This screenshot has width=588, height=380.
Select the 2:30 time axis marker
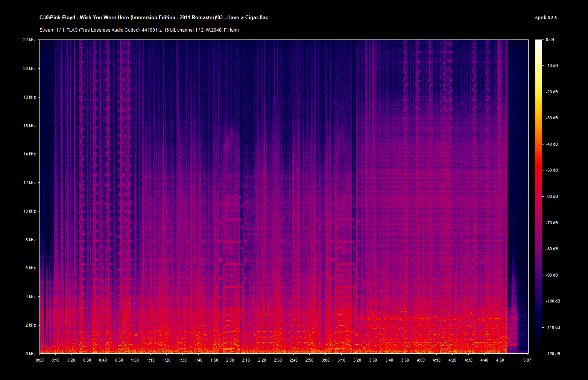pos(278,360)
